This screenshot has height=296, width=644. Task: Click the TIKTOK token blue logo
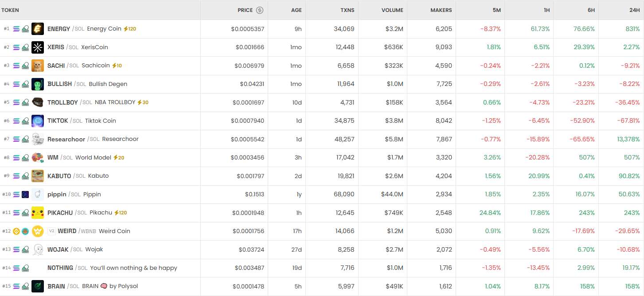[x=38, y=121]
